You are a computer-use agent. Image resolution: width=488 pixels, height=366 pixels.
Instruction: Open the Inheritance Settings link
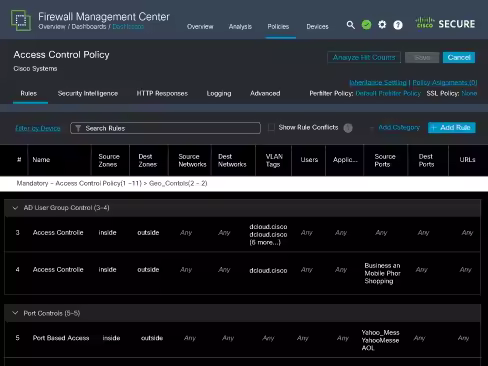tap(378, 82)
